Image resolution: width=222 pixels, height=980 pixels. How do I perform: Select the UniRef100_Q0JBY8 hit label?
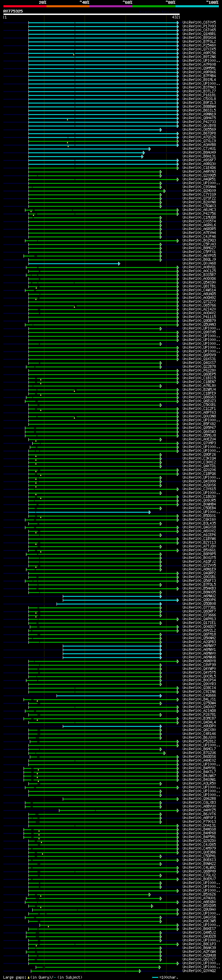[x=199, y=125]
